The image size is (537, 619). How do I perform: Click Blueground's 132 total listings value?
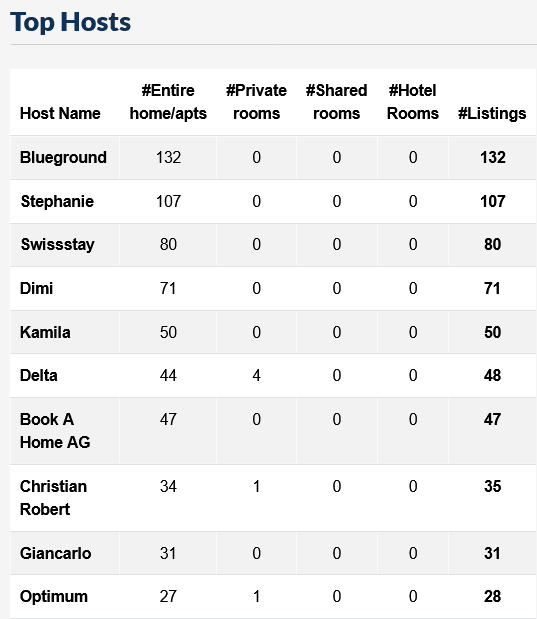point(493,158)
